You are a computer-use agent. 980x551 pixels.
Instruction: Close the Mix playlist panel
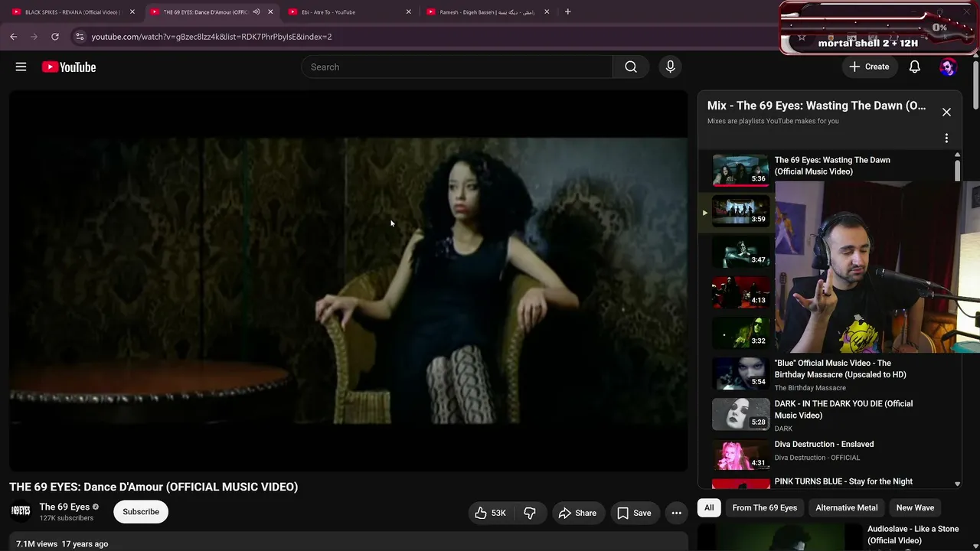tap(946, 112)
